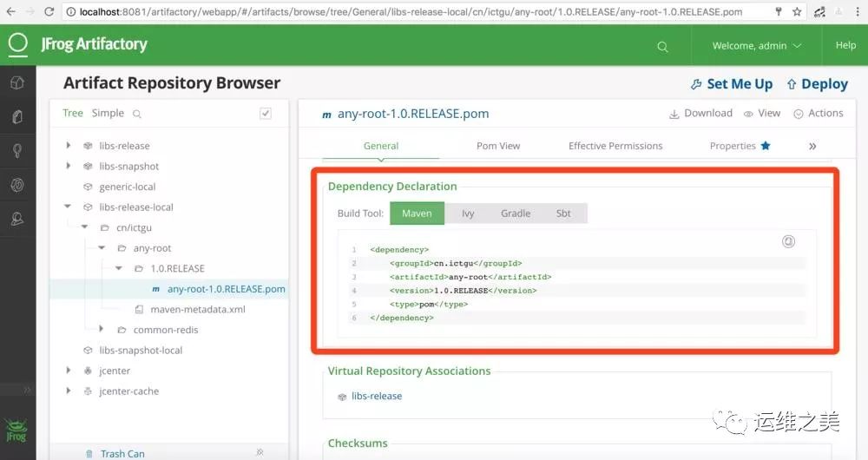
Task: Collapse any-root folder node
Action: point(102,247)
